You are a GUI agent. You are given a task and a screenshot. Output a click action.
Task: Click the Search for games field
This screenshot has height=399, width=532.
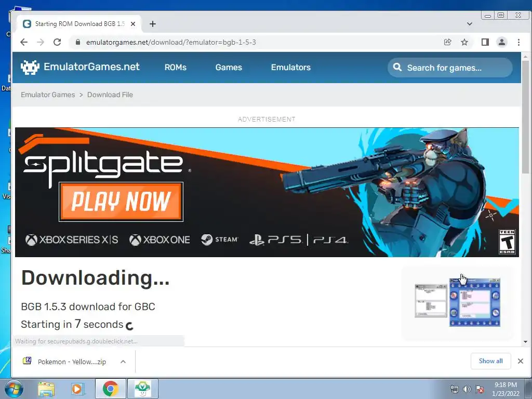[450, 68]
